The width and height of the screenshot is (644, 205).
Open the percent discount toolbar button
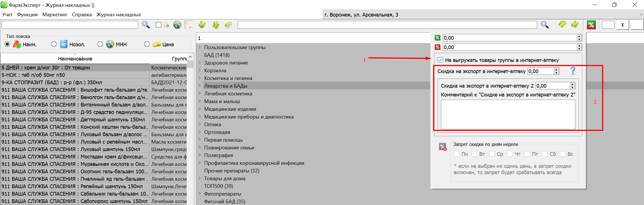tap(591, 25)
